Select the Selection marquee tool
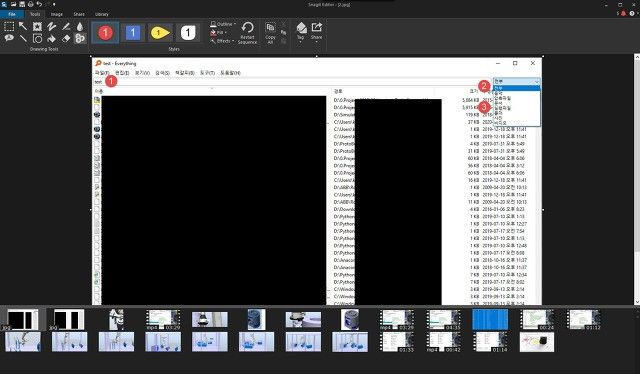The image size is (640, 374). [9, 27]
